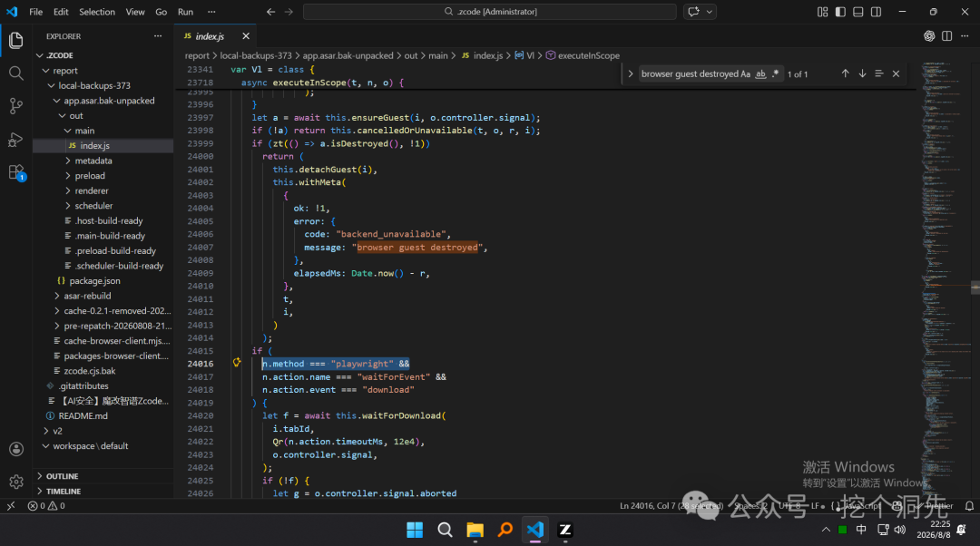Toggle the Primary Side Bar
The height and width of the screenshot is (546, 980).
pos(840,12)
